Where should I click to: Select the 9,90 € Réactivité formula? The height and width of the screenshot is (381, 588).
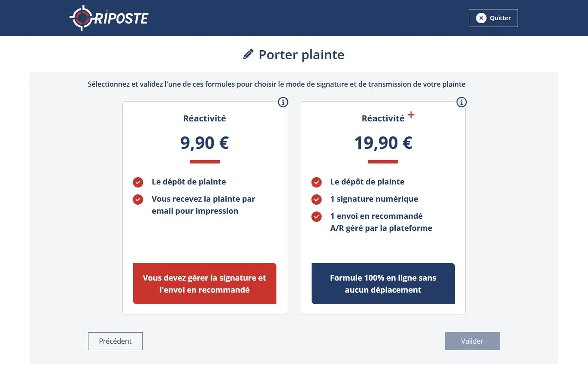(x=204, y=143)
